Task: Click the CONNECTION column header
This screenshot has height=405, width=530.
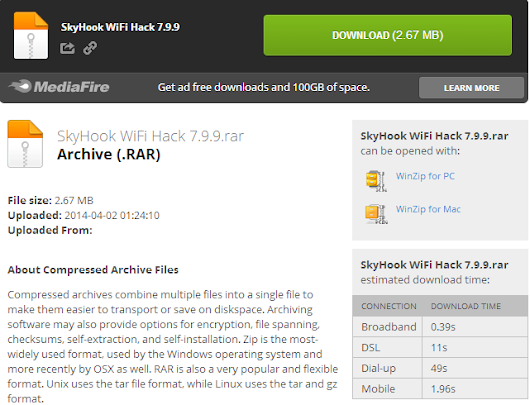Action: tap(389, 306)
